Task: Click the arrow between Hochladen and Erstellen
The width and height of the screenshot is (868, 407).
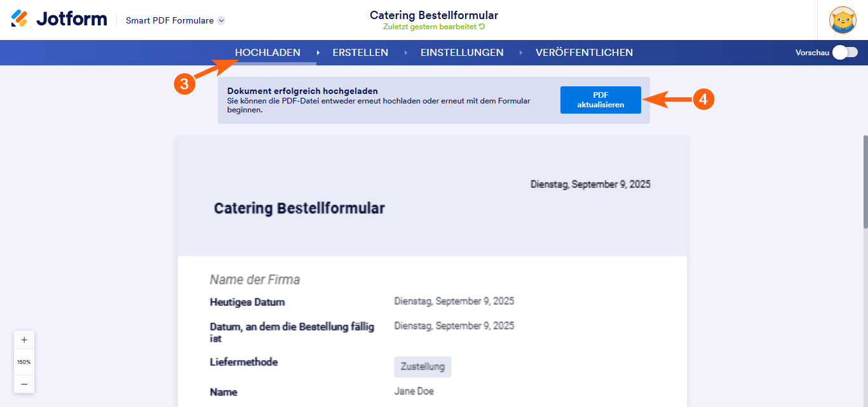Action: (x=318, y=53)
